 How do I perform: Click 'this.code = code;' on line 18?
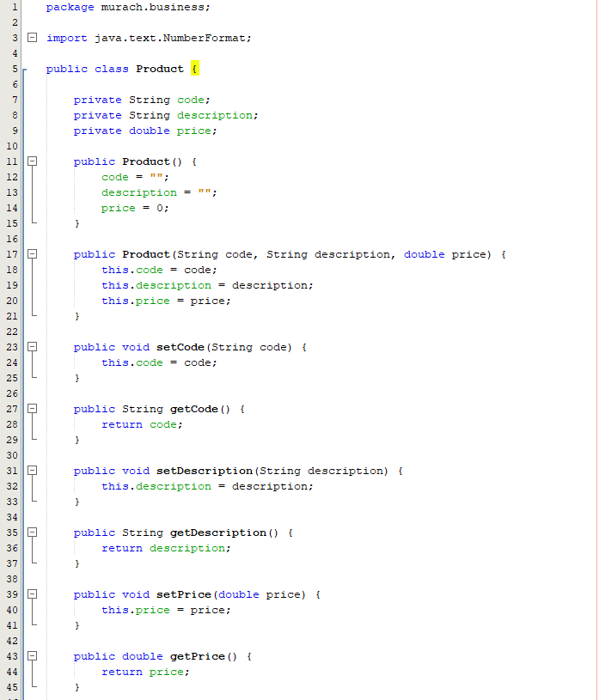pos(159,270)
